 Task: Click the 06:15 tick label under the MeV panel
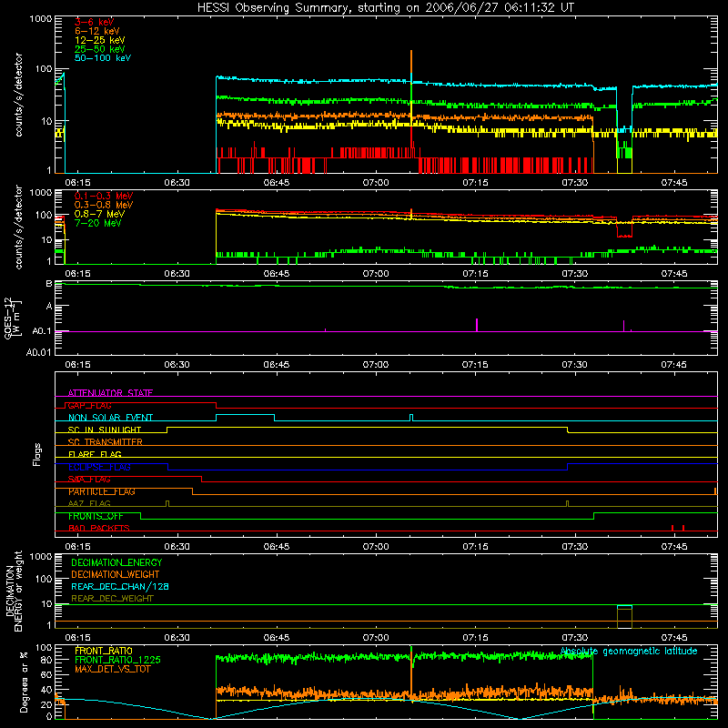(x=77, y=274)
